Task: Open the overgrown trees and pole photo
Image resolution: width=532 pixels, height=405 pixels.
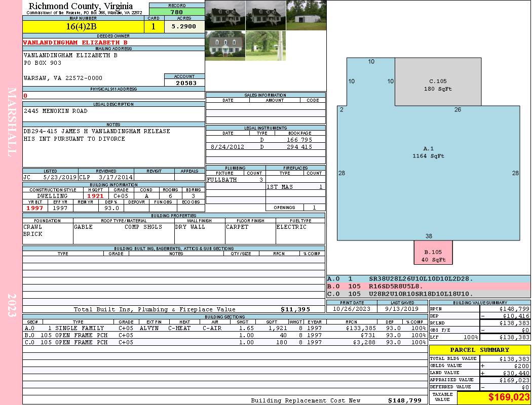Action: 265,46
